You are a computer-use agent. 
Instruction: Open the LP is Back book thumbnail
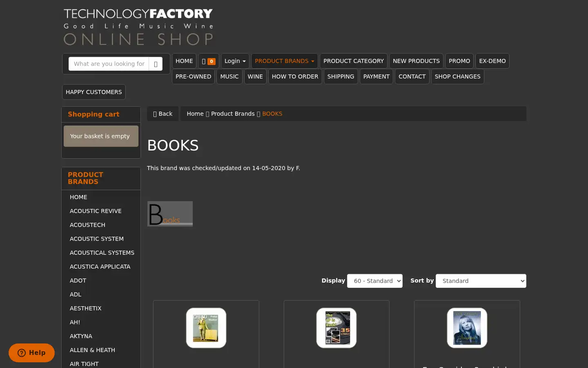pos(336,328)
